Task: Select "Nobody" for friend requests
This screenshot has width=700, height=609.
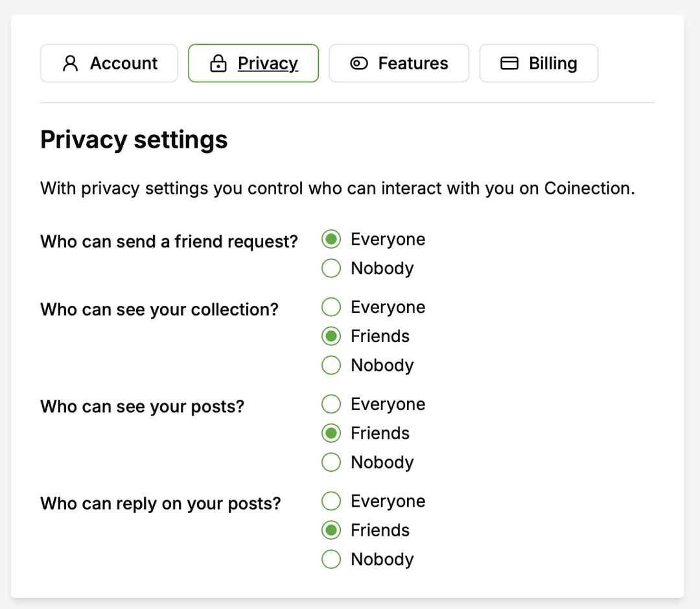Action: coord(331,268)
